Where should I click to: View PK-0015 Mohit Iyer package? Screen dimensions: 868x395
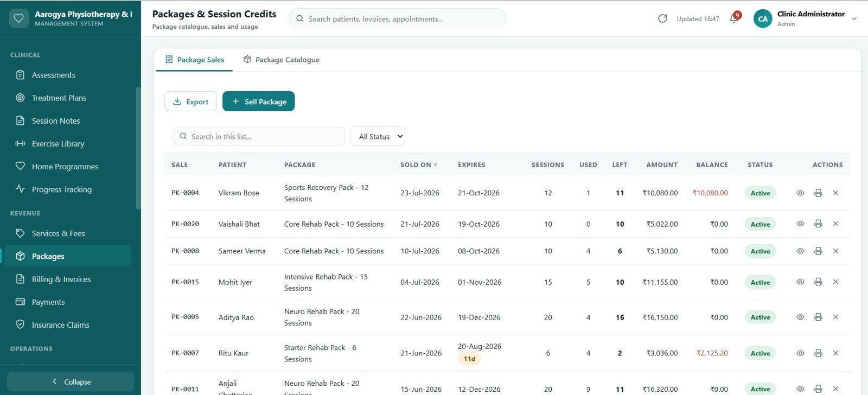[800, 282]
